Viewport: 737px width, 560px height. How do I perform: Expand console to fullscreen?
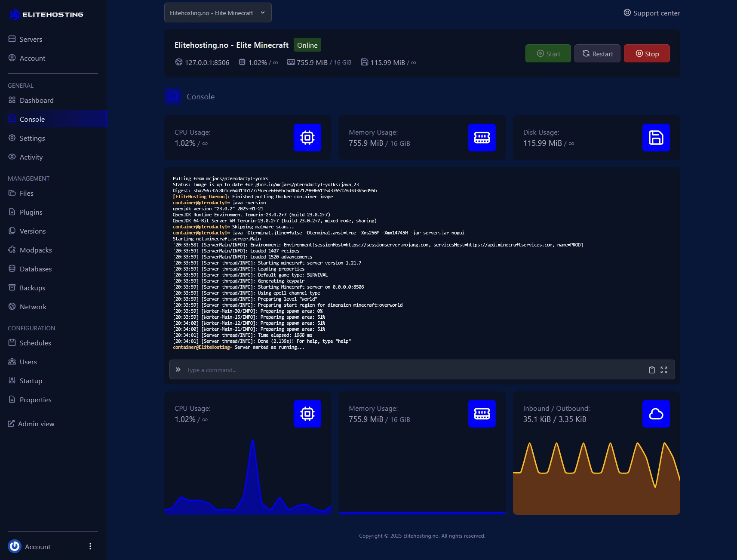(663, 370)
